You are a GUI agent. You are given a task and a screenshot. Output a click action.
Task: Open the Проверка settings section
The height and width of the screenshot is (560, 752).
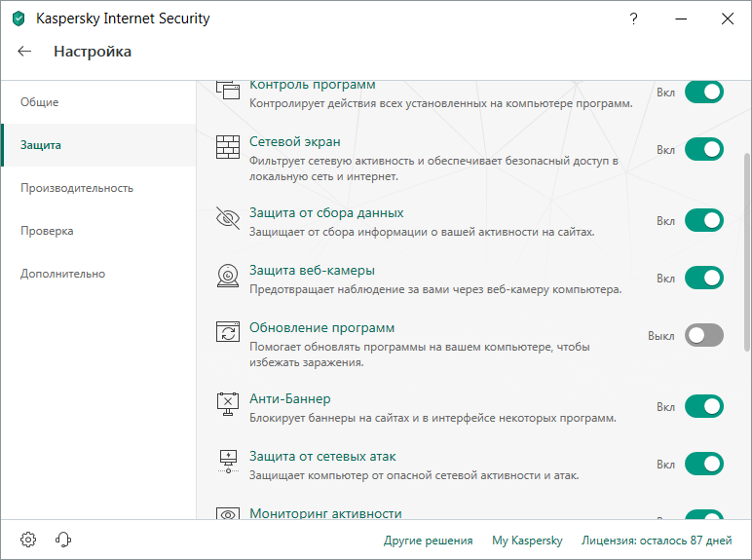tap(98, 231)
